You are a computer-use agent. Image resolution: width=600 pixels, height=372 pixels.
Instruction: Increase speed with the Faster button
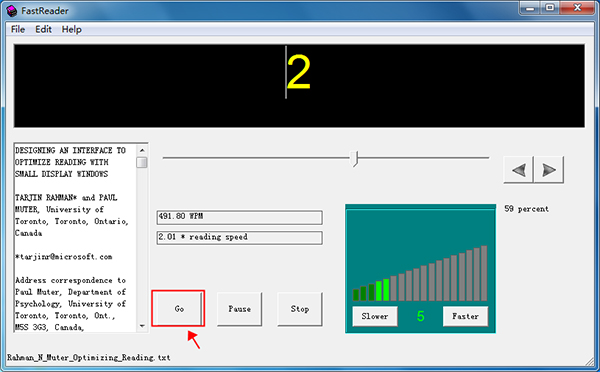click(465, 316)
